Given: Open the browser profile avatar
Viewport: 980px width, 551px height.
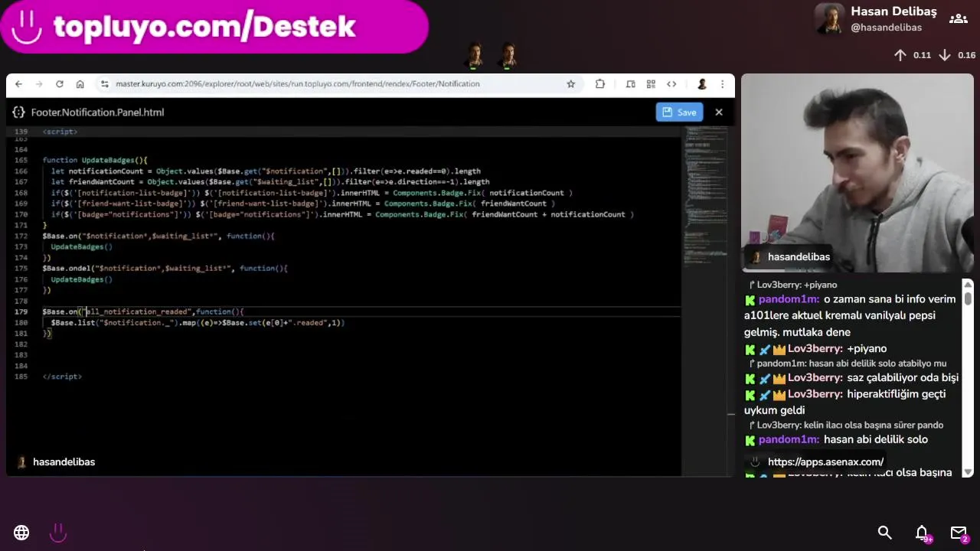Looking at the screenshot, I should (701, 84).
